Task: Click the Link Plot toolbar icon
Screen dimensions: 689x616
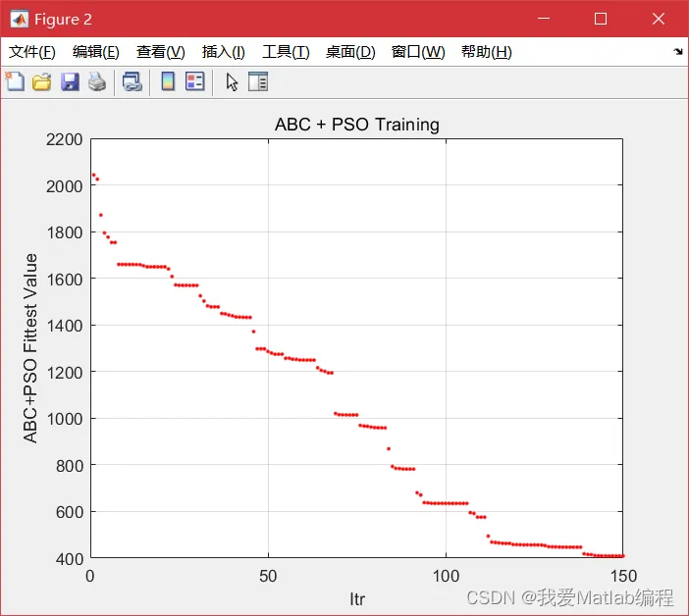Action: [132, 82]
